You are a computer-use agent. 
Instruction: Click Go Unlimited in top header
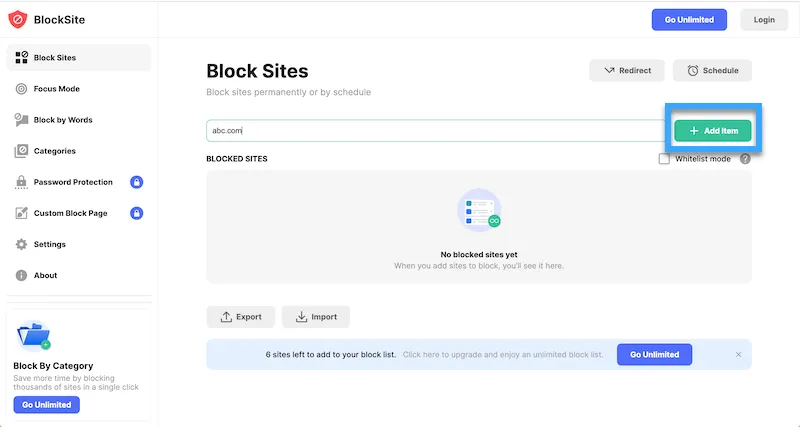689,20
